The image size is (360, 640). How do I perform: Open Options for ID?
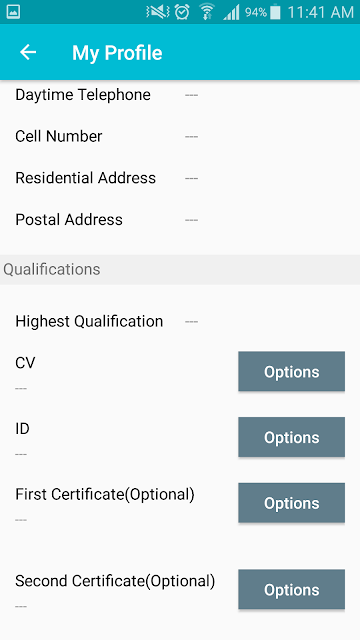pos(291,437)
